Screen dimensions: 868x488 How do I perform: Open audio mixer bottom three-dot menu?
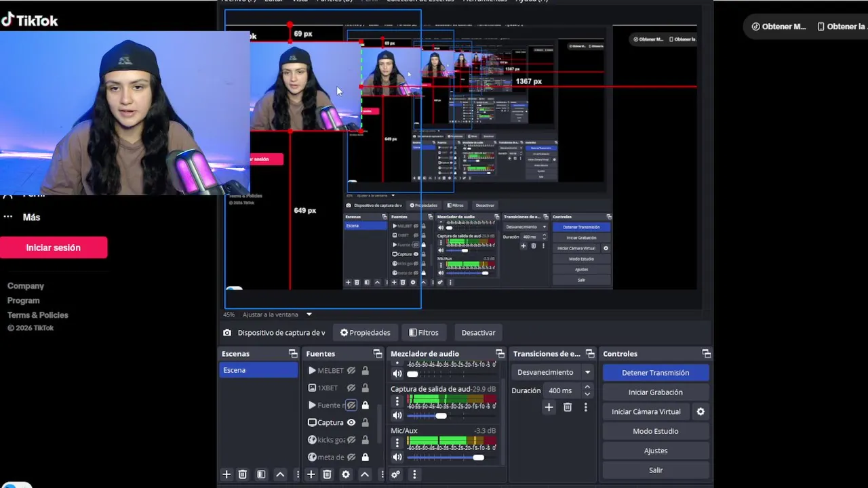click(414, 474)
